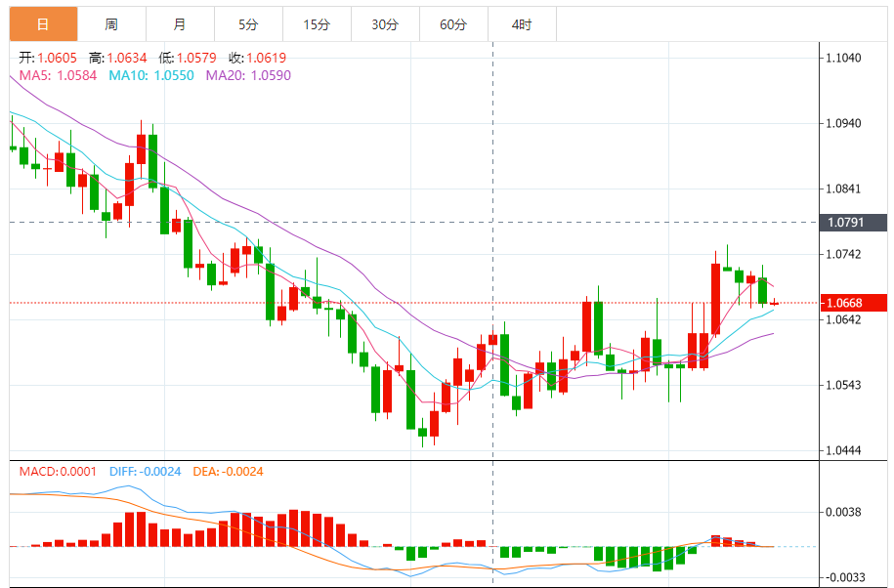894x588 pixels.
Task: Click the 0.0038 MACD axis label
Action: click(844, 512)
